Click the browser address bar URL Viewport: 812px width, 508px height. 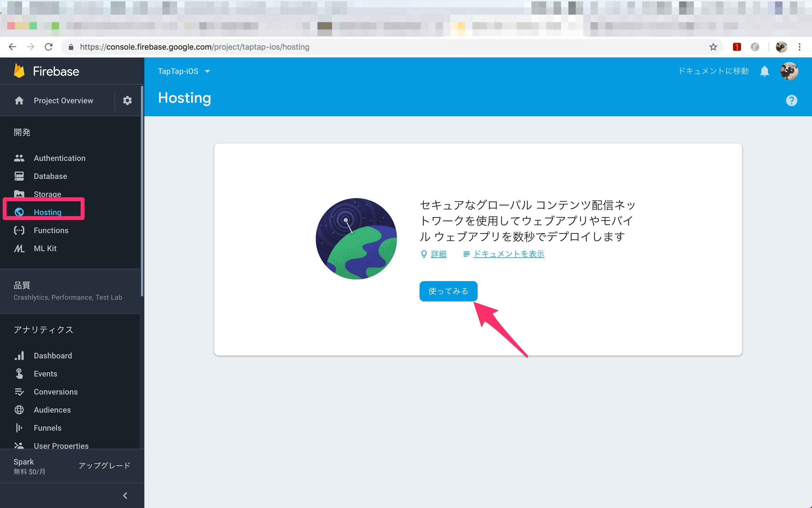click(195, 47)
